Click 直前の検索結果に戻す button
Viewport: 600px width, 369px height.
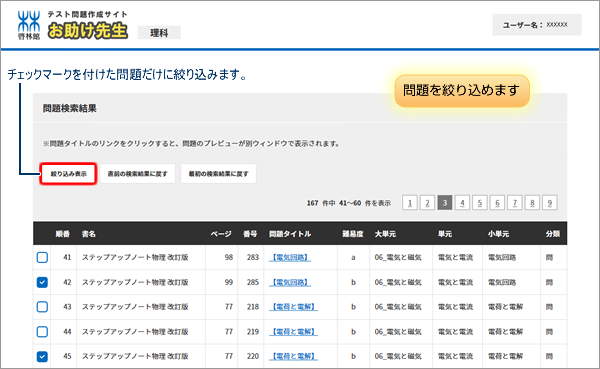pyautogui.click(x=138, y=174)
